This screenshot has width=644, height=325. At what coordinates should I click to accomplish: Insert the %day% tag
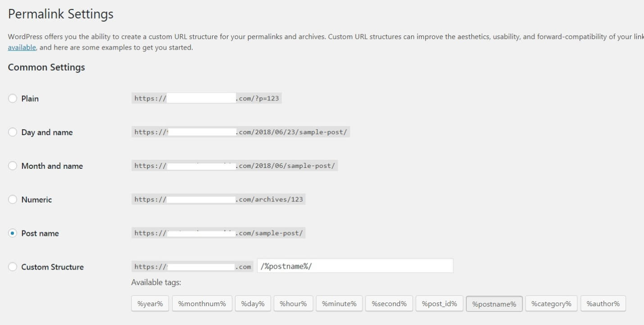pos(253,304)
